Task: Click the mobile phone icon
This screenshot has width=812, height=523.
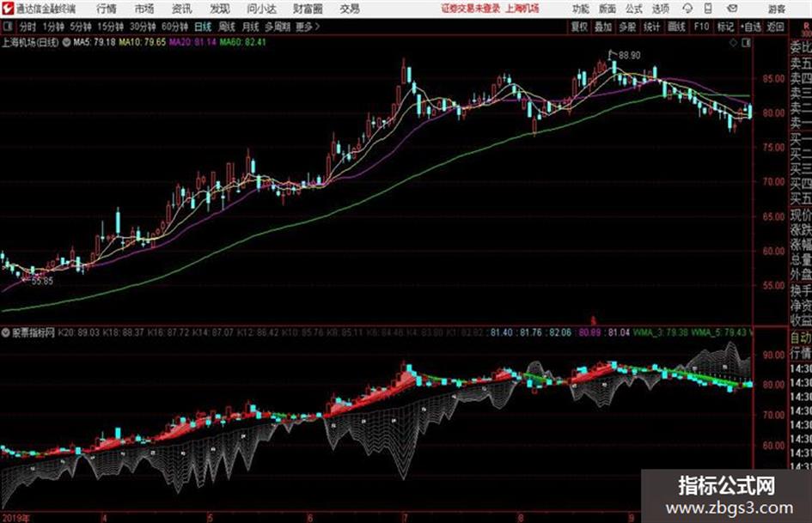Action: pyautogui.click(x=708, y=9)
